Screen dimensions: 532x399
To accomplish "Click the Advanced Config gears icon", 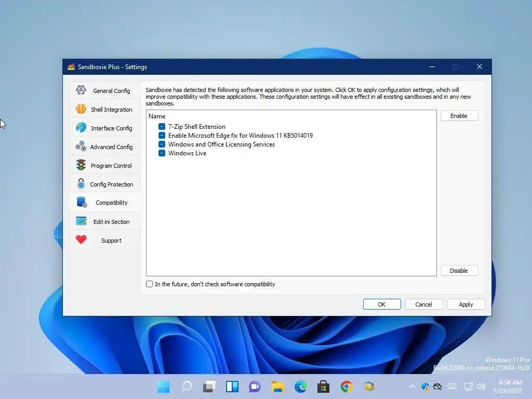I will (x=81, y=146).
